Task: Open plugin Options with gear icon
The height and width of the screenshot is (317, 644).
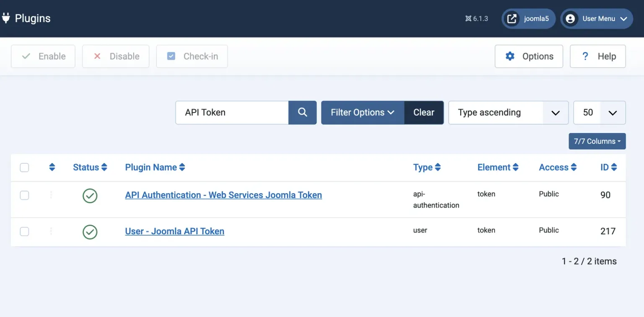Action: click(529, 56)
